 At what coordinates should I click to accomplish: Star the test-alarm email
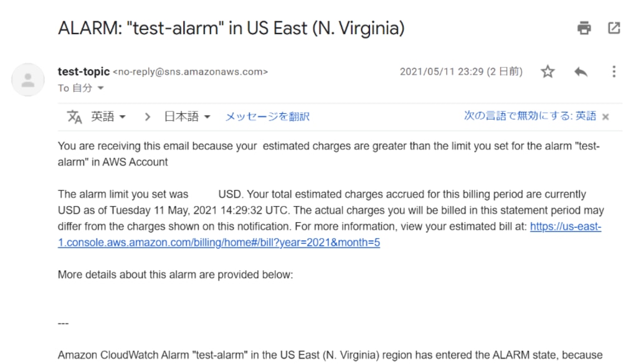point(548,72)
